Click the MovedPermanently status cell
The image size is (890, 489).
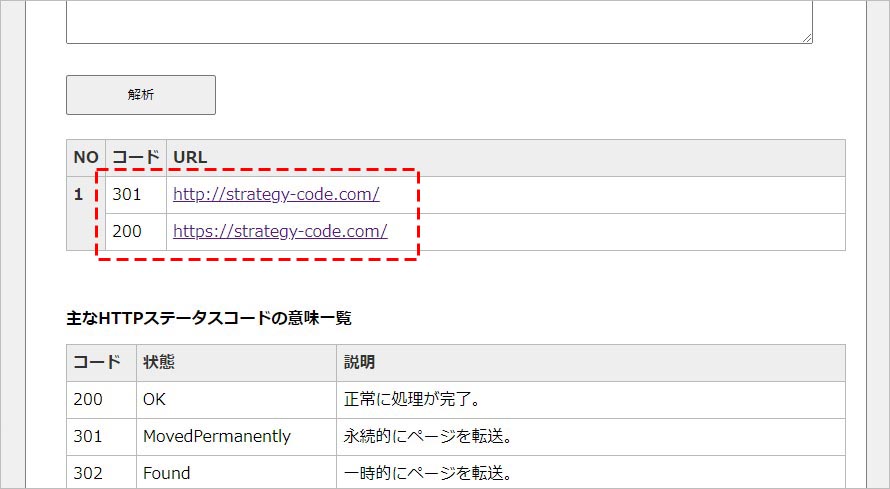(x=217, y=436)
